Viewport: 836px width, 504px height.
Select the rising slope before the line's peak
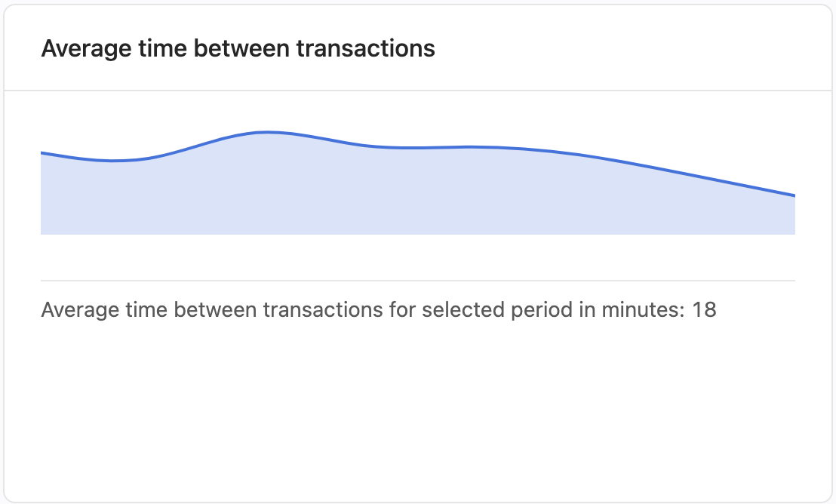click(197, 146)
